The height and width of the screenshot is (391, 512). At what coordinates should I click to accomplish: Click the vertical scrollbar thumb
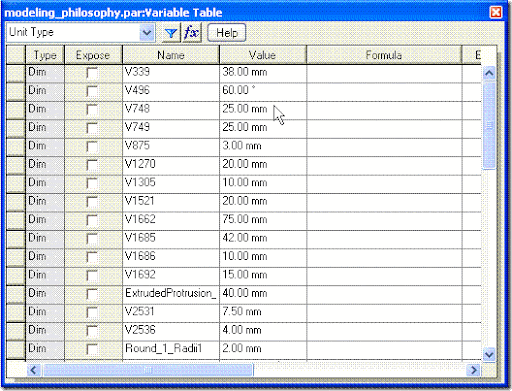[x=489, y=126]
